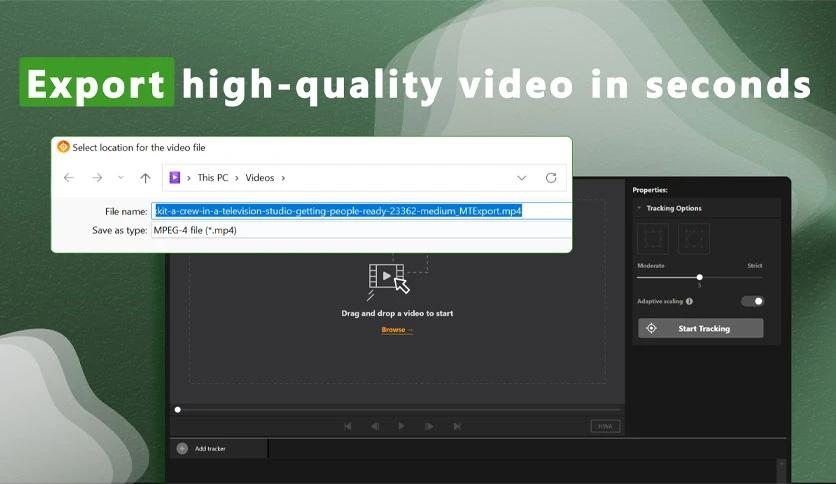Click the Add tracker label
Viewport: 836px width, 484px height.
click(x=210, y=449)
